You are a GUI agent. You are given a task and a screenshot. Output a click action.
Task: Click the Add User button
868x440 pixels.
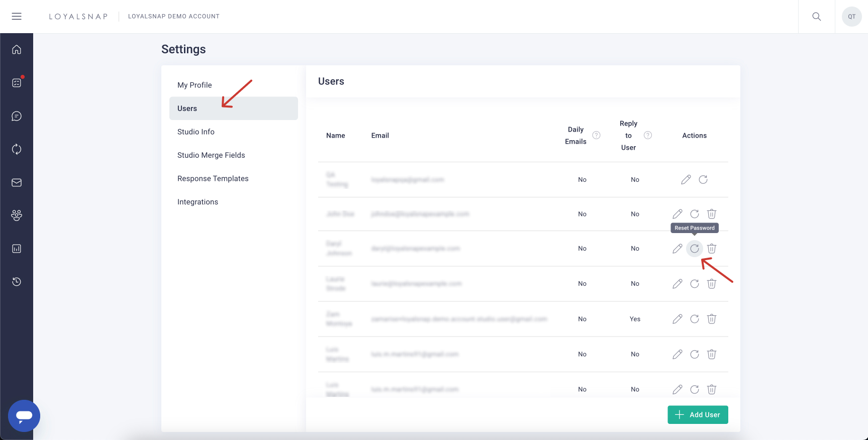[697, 414]
